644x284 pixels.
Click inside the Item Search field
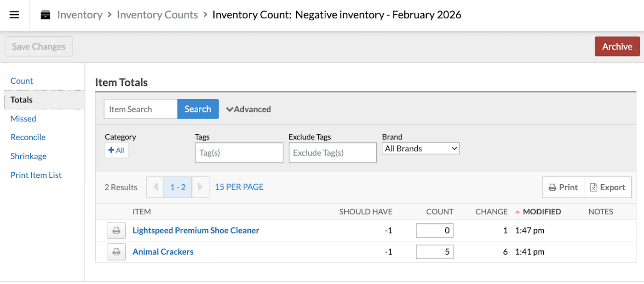coord(140,109)
